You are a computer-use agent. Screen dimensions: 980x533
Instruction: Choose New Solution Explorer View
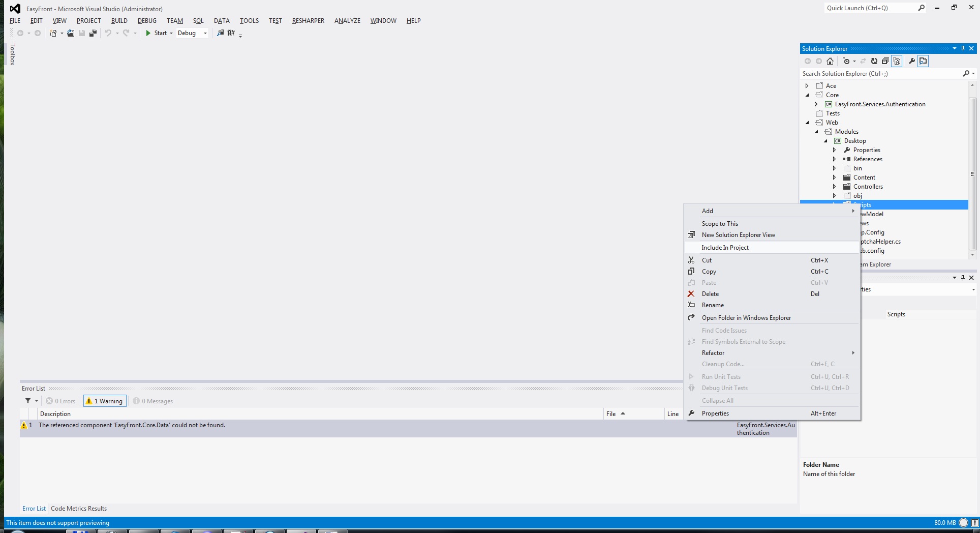pos(772,235)
